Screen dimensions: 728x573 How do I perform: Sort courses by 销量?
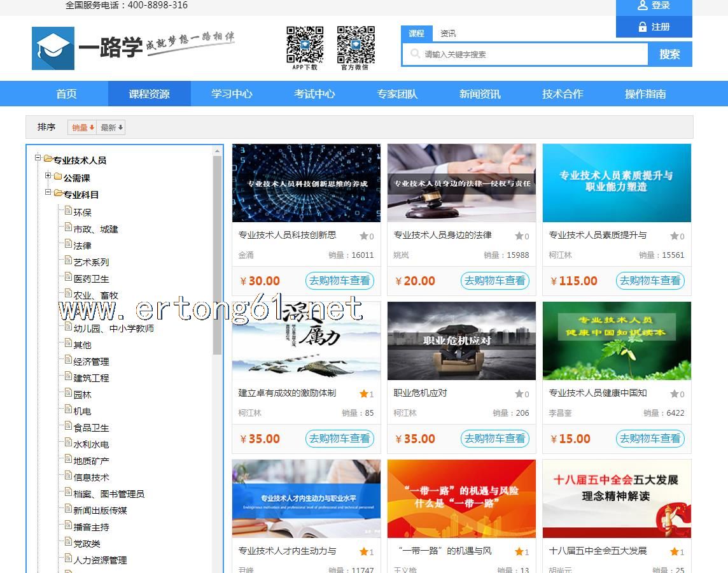click(x=83, y=127)
